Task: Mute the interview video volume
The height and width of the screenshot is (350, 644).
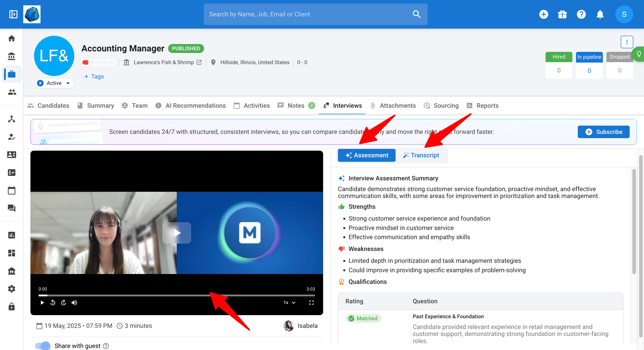Action: click(x=74, y=303)
